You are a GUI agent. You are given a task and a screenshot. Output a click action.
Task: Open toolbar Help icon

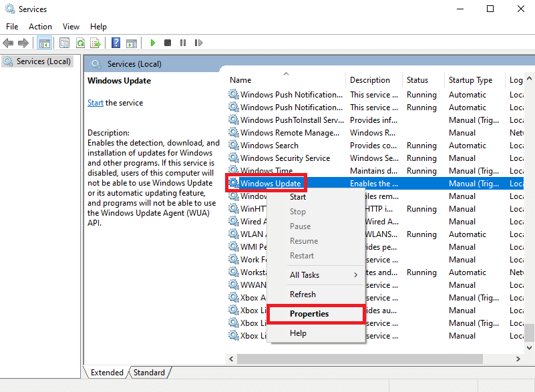pyautogui.click(x=115, y=43)
